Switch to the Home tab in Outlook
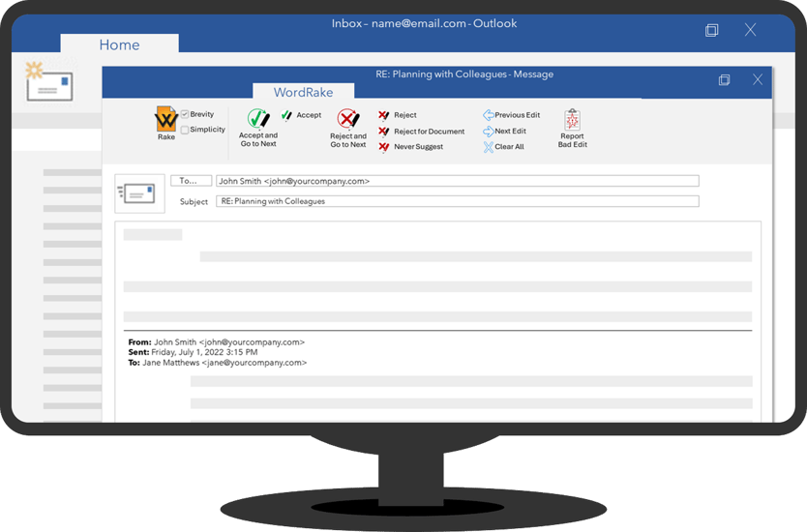 [x=119, y=44]
